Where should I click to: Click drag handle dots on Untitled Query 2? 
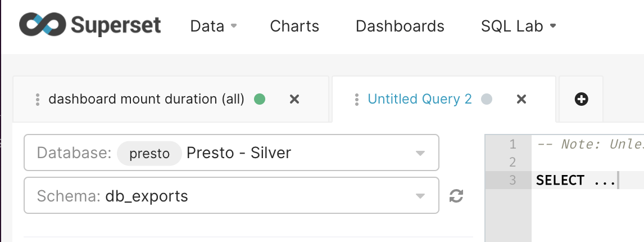coord(356,100)
